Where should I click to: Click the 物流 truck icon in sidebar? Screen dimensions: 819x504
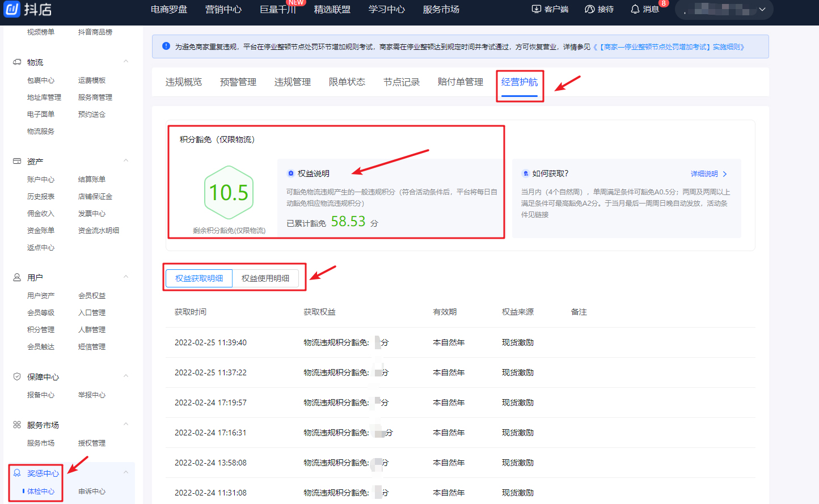click(17, 62)
